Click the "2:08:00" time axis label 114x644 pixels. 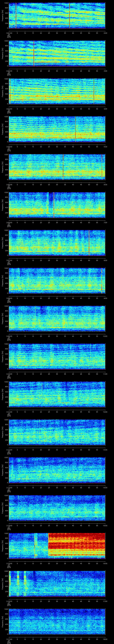[9, 298]
